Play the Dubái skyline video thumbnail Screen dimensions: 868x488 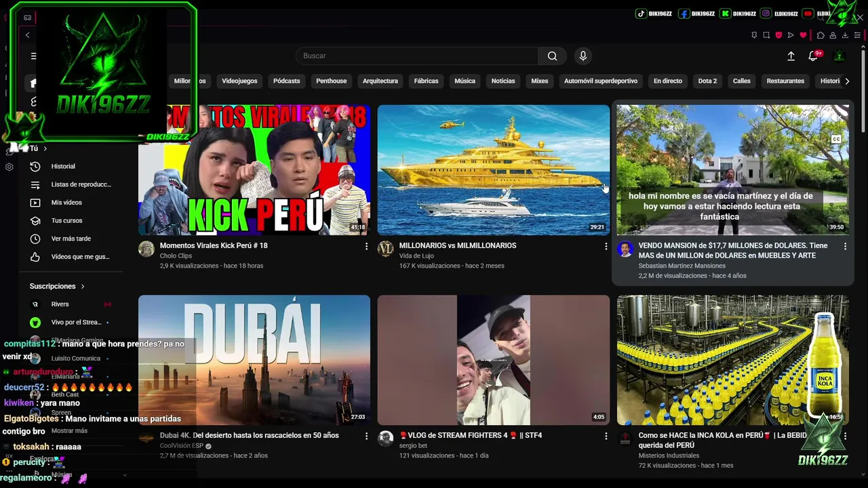254,360
